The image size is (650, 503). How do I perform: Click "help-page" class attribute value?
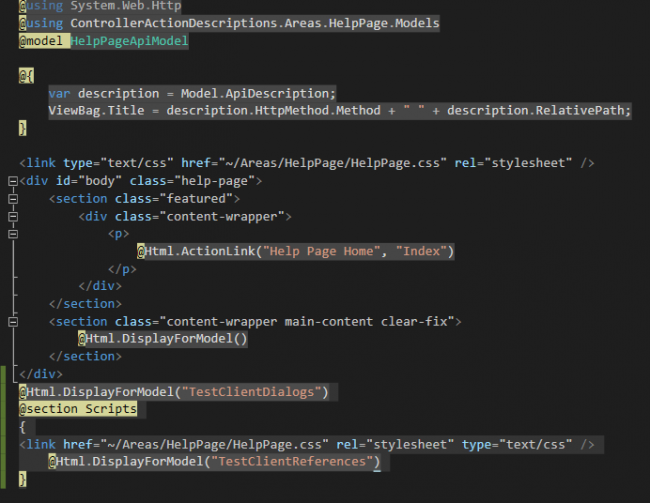pos(214,181)
